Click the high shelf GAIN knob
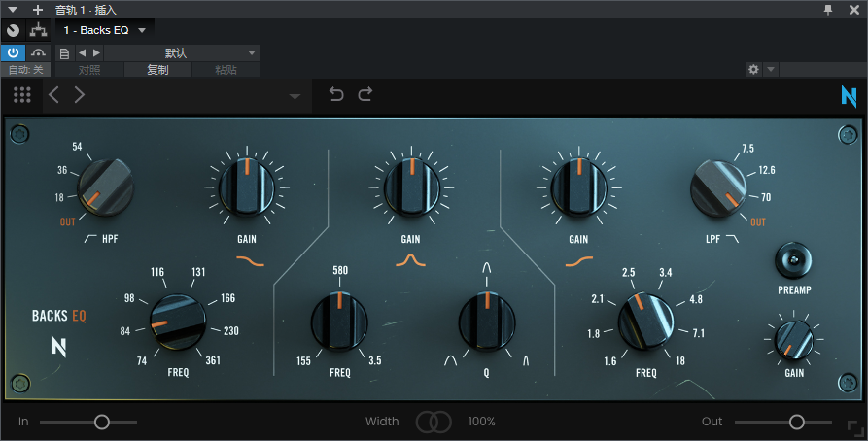Viewport: 868px width, 441px height. tap(579, 187)
